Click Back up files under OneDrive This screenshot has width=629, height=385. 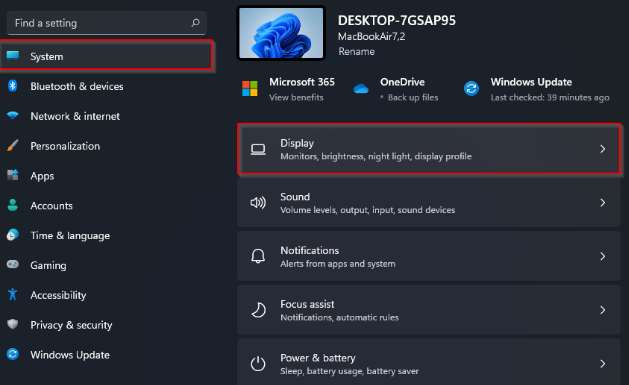click(413, 97)
